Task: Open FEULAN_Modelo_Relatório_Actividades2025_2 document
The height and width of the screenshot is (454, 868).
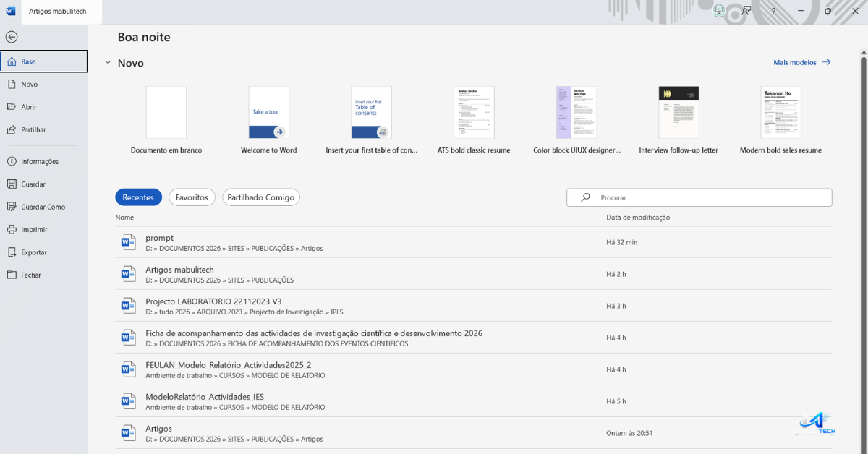Action: tap(474, 369)
